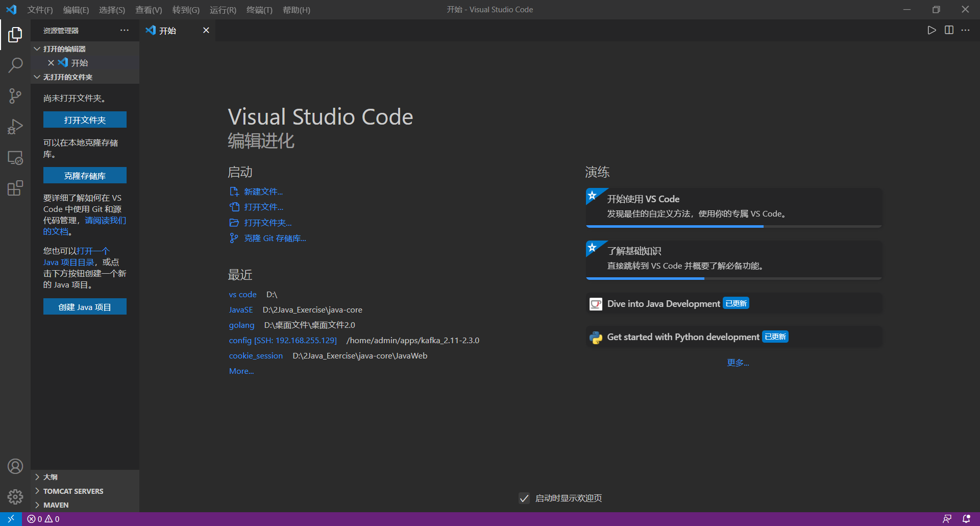The height and width of the screenshot is (526, 980).
Task: Open the 运行(R) menu
Action: point(223,10)
